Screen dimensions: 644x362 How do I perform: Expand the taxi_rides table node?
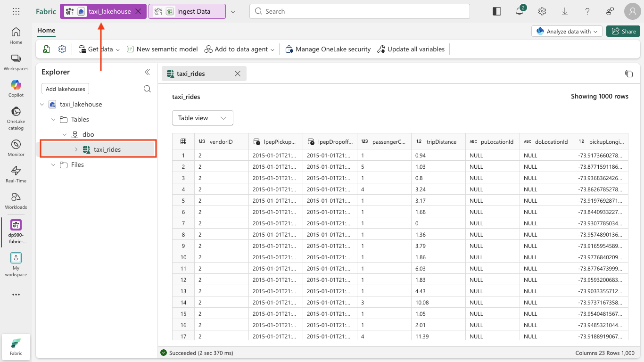click(x=76, y=149)
